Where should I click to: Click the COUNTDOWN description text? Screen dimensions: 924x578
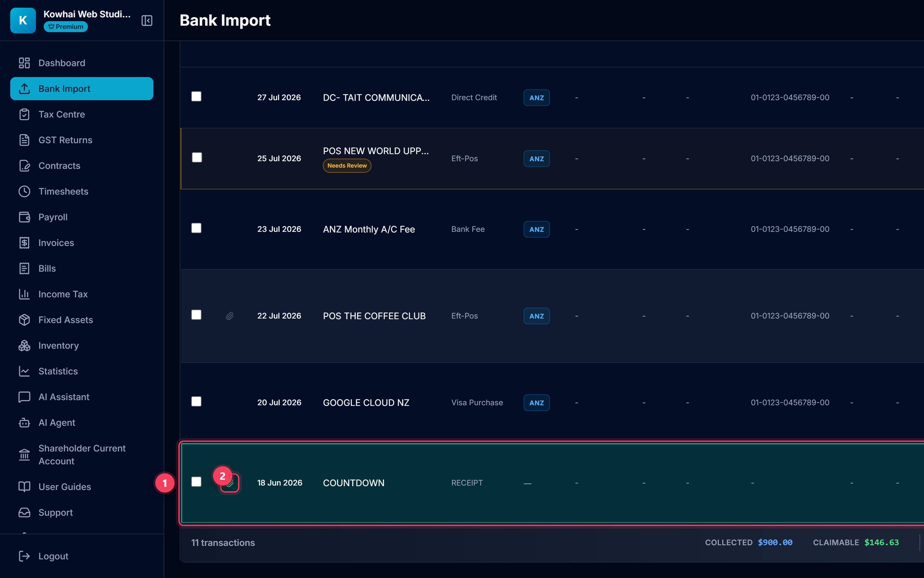354,483
